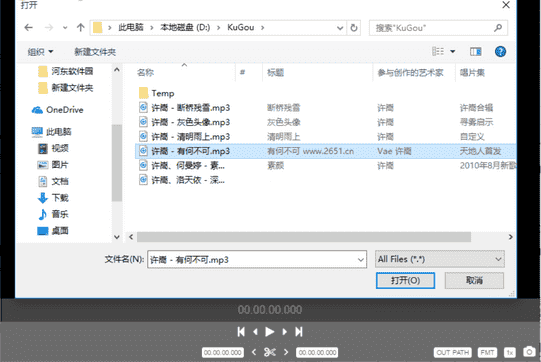Click the KuGou breadcrumb segment
This screenshot has height=362, width=541.
240,28
